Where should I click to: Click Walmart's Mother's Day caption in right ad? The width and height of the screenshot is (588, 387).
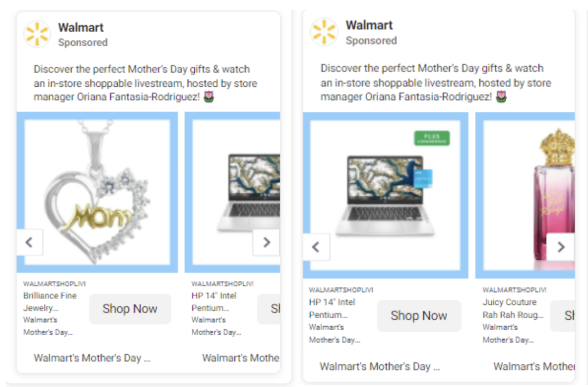pos(380,366)
